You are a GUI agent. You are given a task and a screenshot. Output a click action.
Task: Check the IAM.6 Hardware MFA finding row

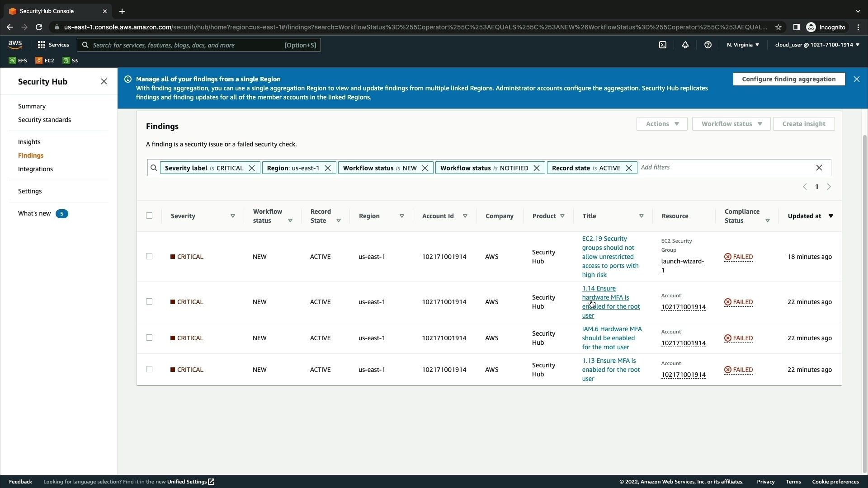[x=149, y=338]
